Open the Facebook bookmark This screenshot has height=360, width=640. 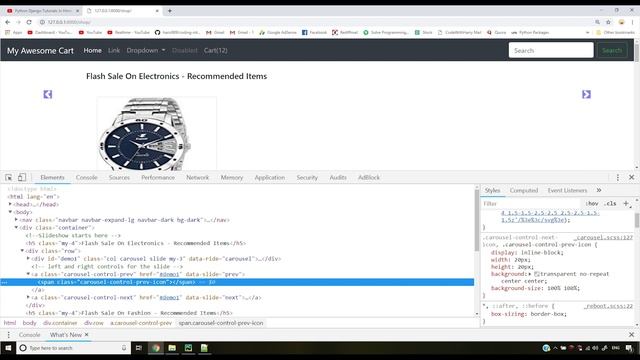coord(314,32)
